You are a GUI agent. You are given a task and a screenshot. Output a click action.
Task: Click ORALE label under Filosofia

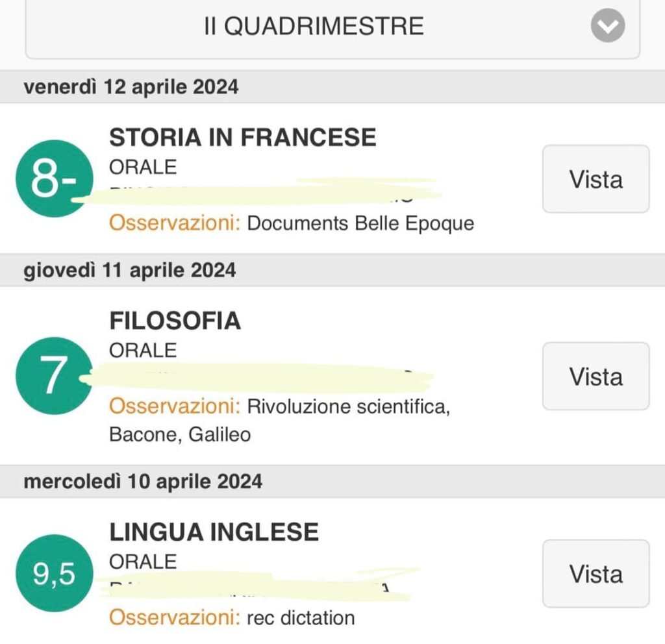pos(143,351)
